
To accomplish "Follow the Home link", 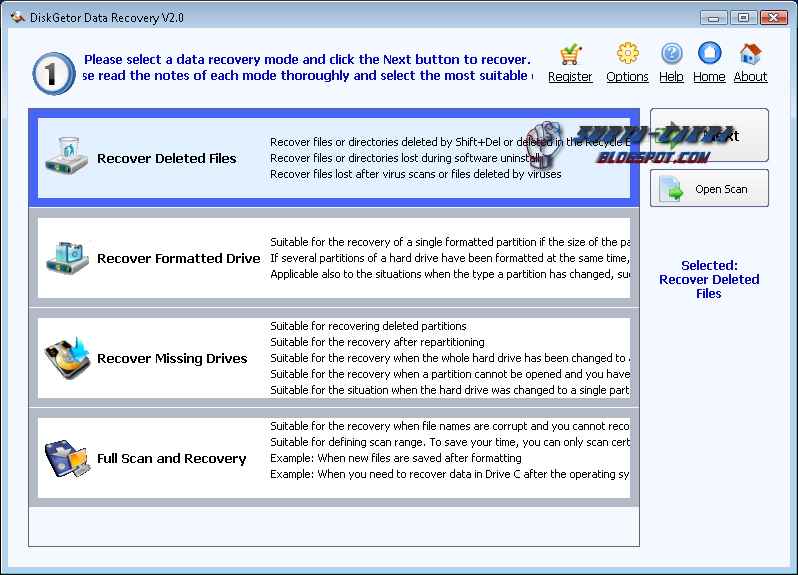I will tap(709, 77).
